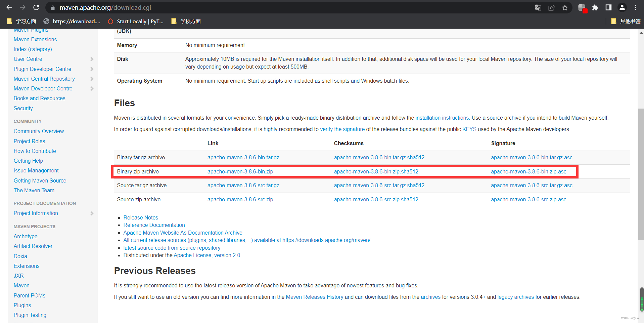Open apache-maven-3.8.6-bin.zip.asc signature
This screenshot has height=323, width=644.
point(528,171)
